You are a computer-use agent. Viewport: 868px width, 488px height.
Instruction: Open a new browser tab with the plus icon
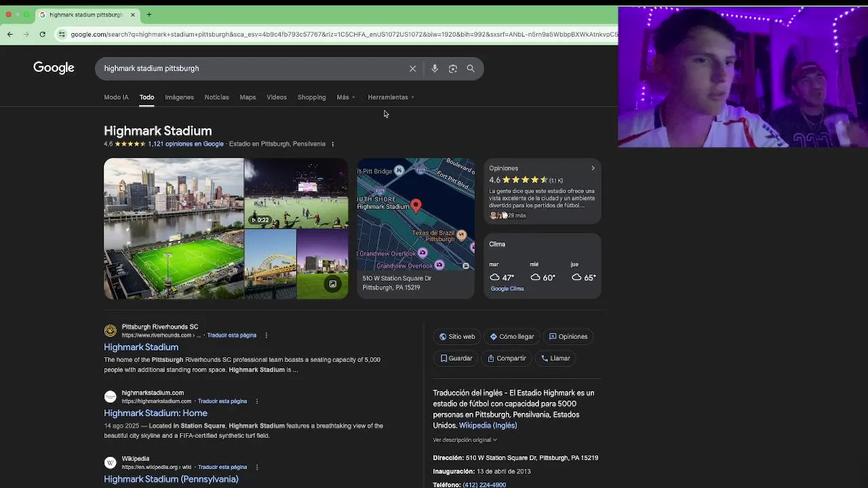pyautogui.click(x=149, y=14)
